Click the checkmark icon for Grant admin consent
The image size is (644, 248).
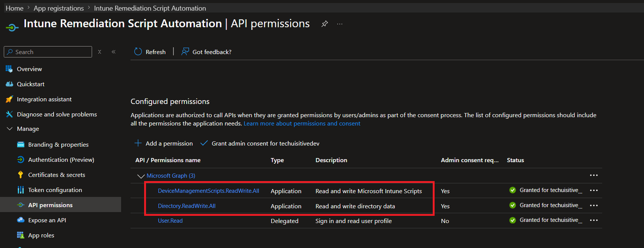[204, 143]
